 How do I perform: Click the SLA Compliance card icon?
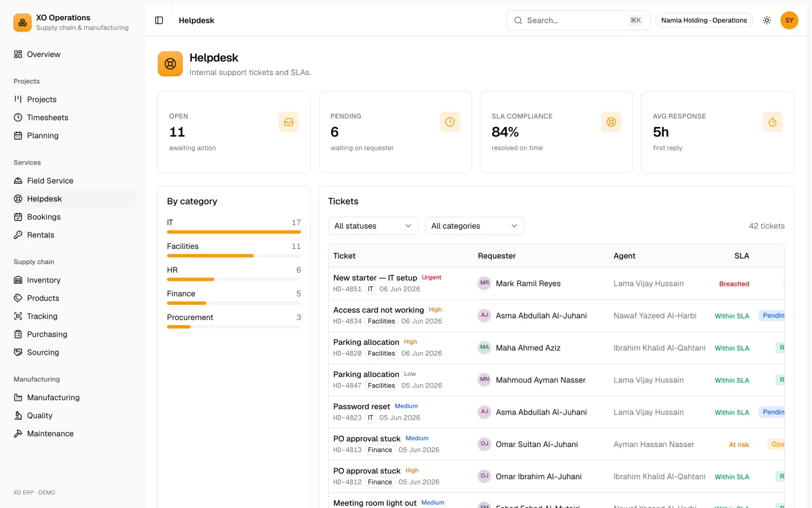pyautogui.click(x=611, y=122)
